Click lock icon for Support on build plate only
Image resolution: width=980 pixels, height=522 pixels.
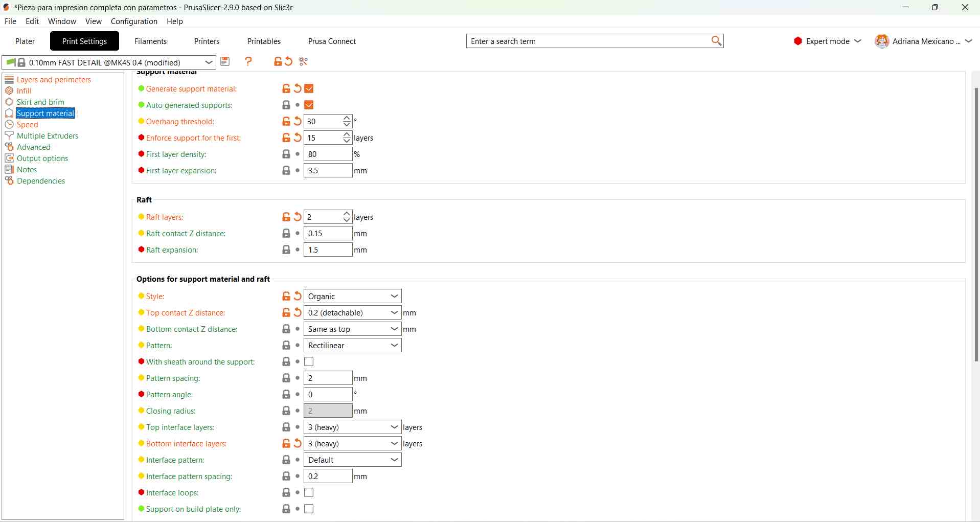tap(286, 509)
